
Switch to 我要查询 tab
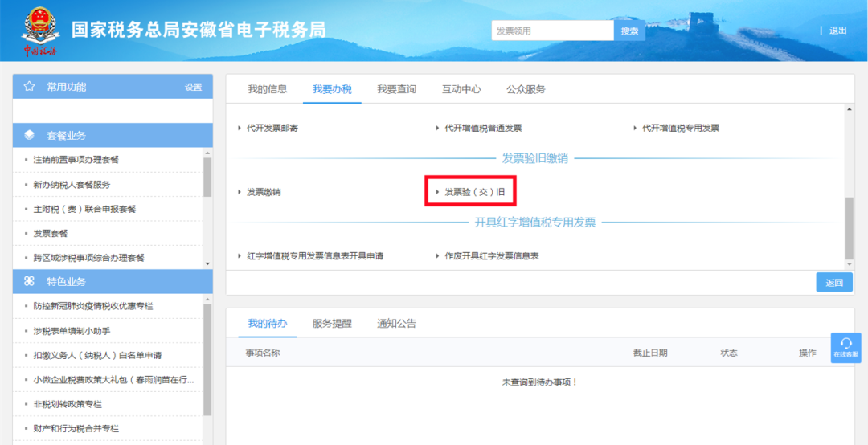point(397,89)
